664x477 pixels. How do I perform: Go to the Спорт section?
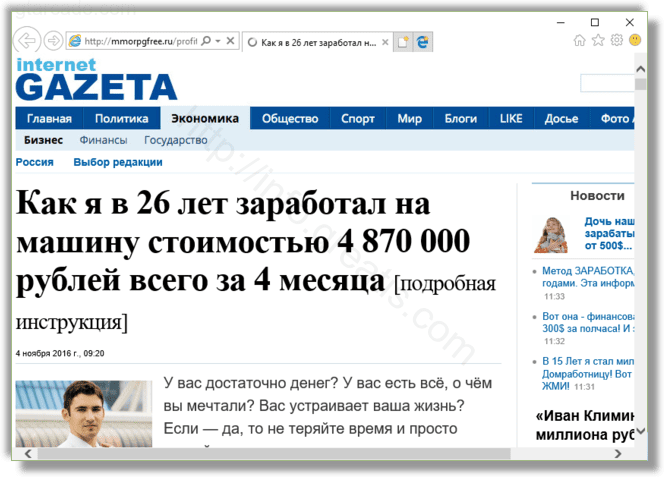tap(357, 119)
